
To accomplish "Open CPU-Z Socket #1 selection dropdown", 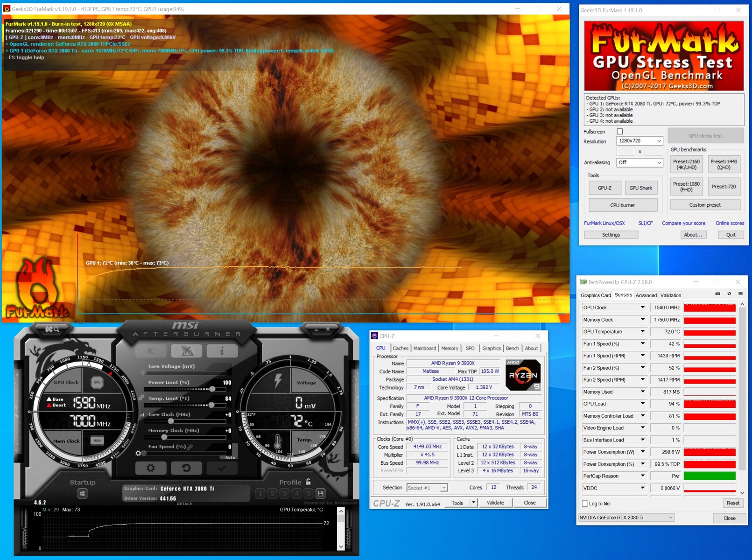I will click(x=427, y=488).
